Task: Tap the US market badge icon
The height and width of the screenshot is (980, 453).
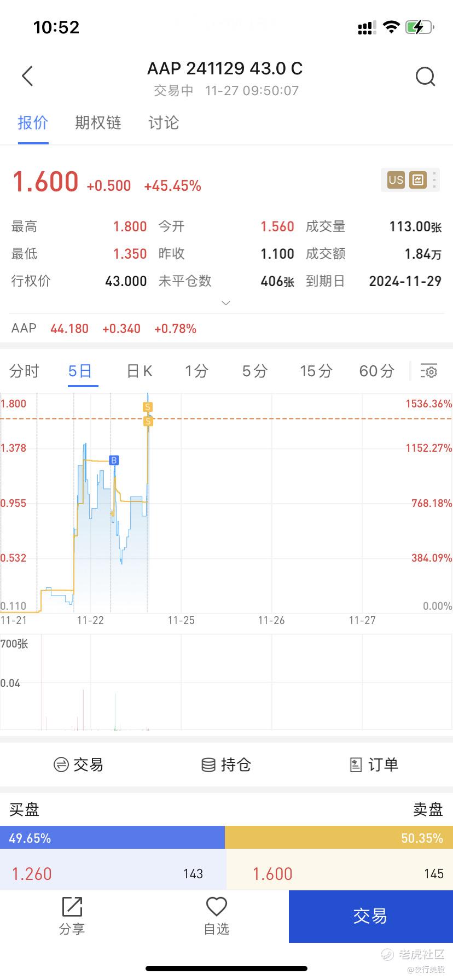Action: pyautogui.click(x=396, y=180)
